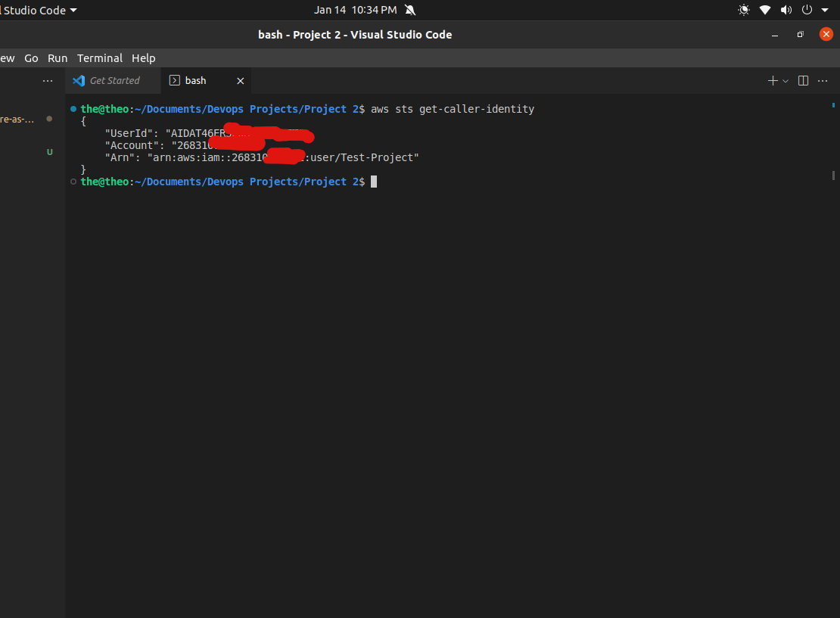Click the "UserId" key in output

pyautogui.click(x=129, y=133)
